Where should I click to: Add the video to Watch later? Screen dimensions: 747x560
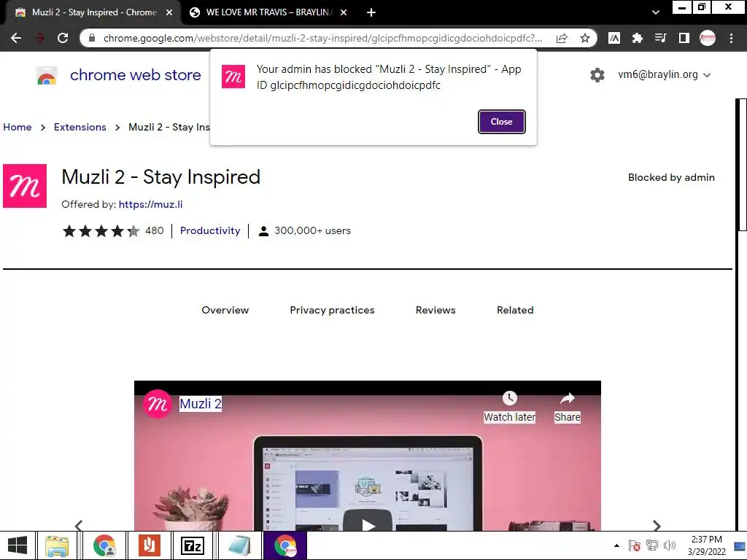coord(509,407)
